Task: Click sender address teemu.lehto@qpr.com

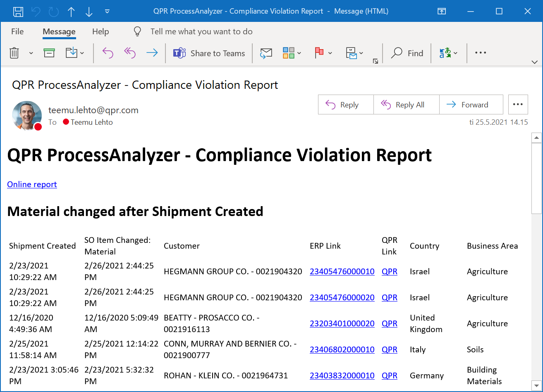Action: click(93, 110)
